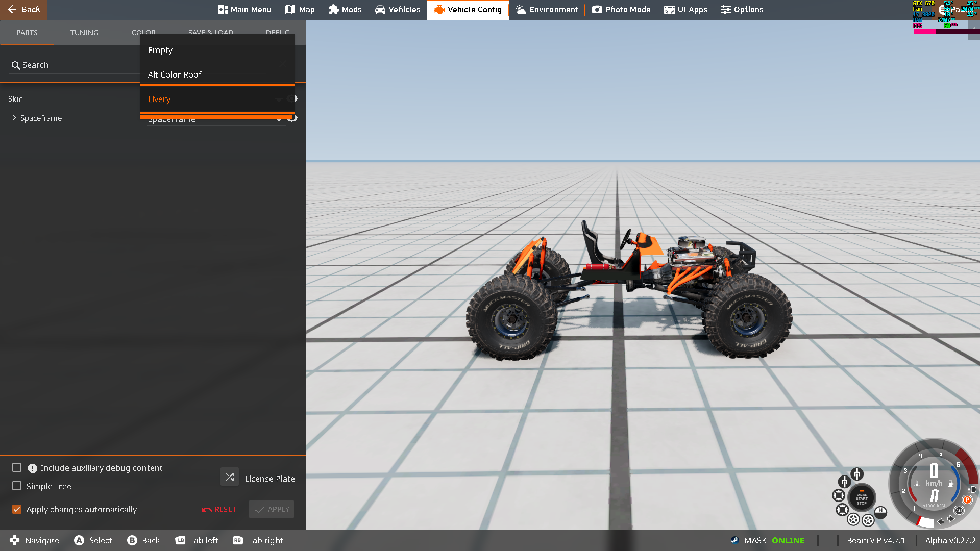Screen dimensions: 980x551
Task: Click the right wheel hub icon
Action: click(868, 520)
